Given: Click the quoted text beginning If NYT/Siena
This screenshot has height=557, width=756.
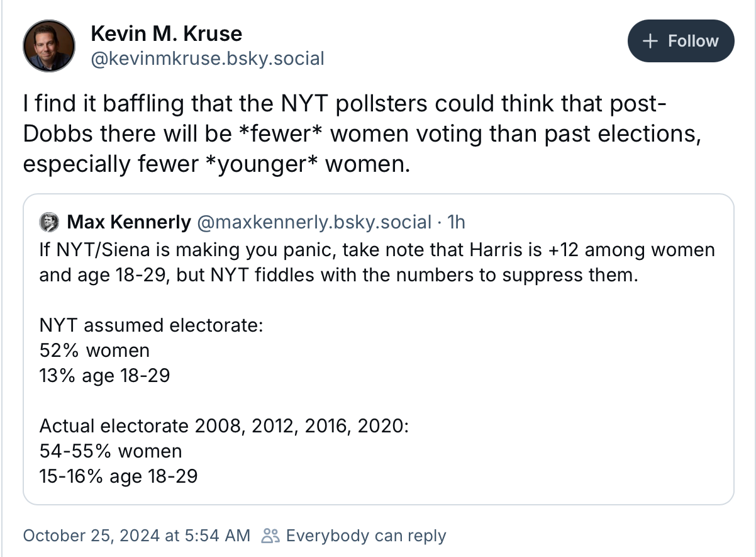Looking at the screenshot, I should [377, 262].
